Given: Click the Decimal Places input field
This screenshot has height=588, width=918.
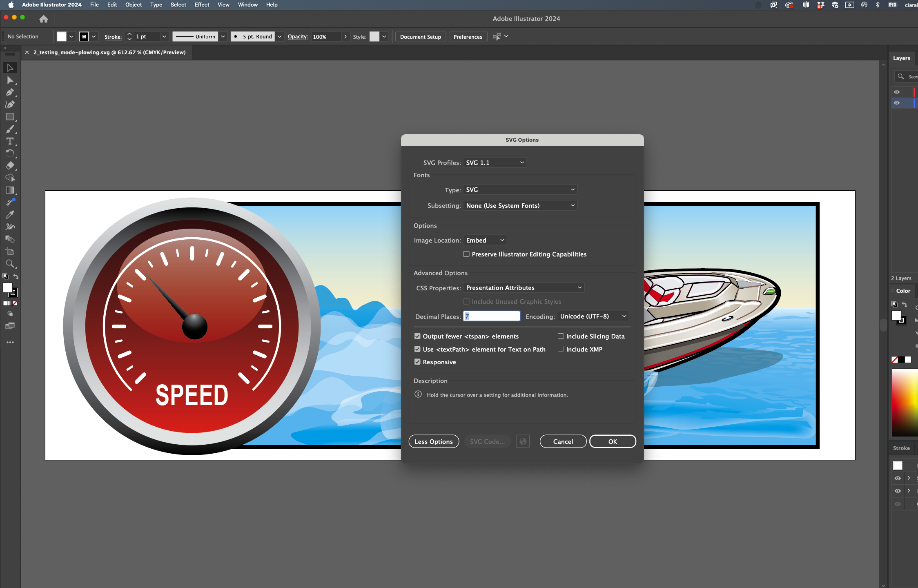Looking at the screenshot, I should coord(491,316).
